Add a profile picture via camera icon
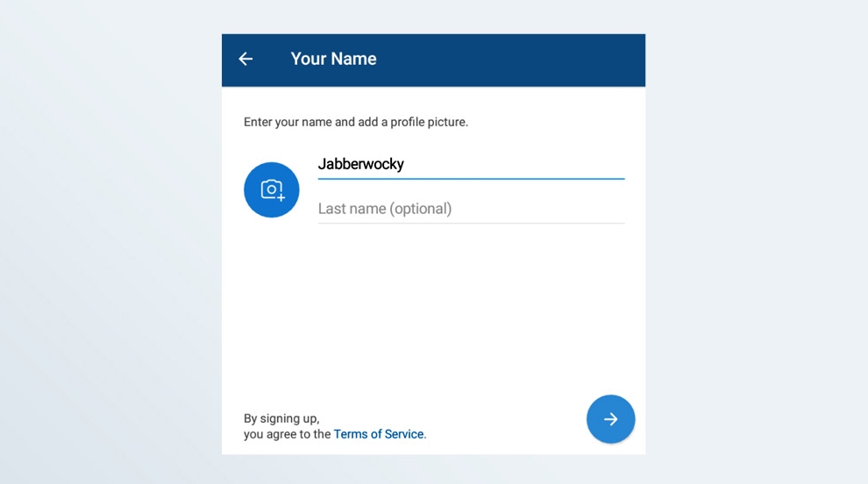The height and width of the screenshot is (484, 868). coord(272,189)
